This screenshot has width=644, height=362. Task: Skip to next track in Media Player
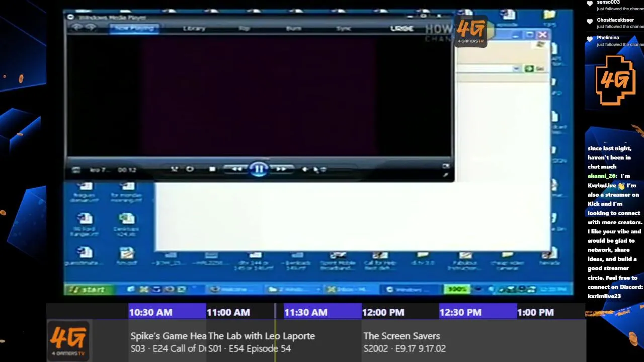281,170
